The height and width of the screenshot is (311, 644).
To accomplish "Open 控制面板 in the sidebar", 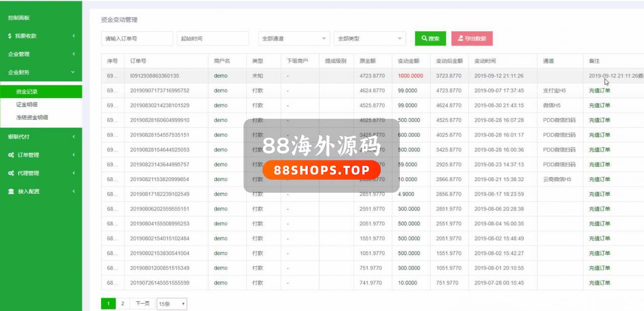I will (x=19, y=18).
